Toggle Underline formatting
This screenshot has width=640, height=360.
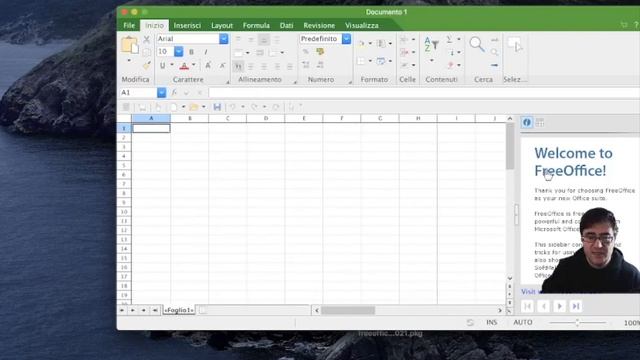[162, 65]
